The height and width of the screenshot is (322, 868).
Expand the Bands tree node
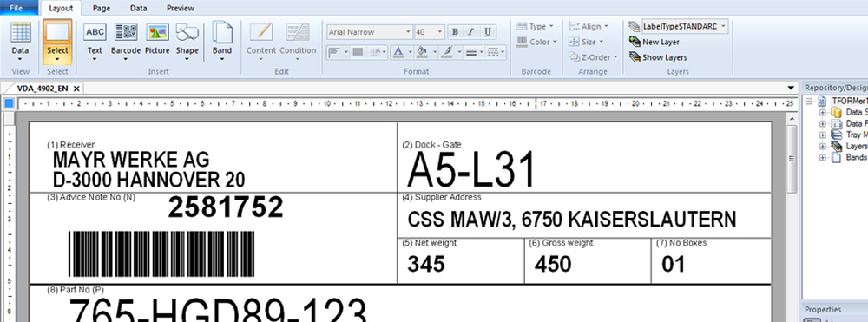tap(823, 158)
